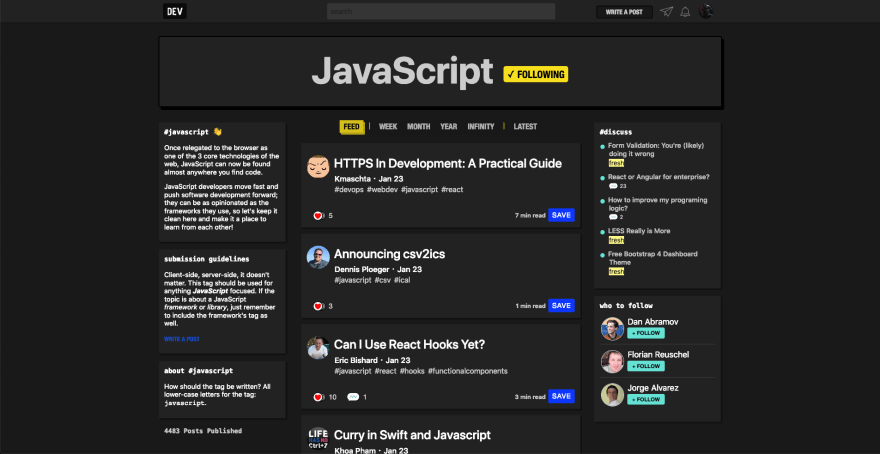Open Eric Bishard author avatar
The height and width of the screenshot is (454, 880).
point(318,347)
